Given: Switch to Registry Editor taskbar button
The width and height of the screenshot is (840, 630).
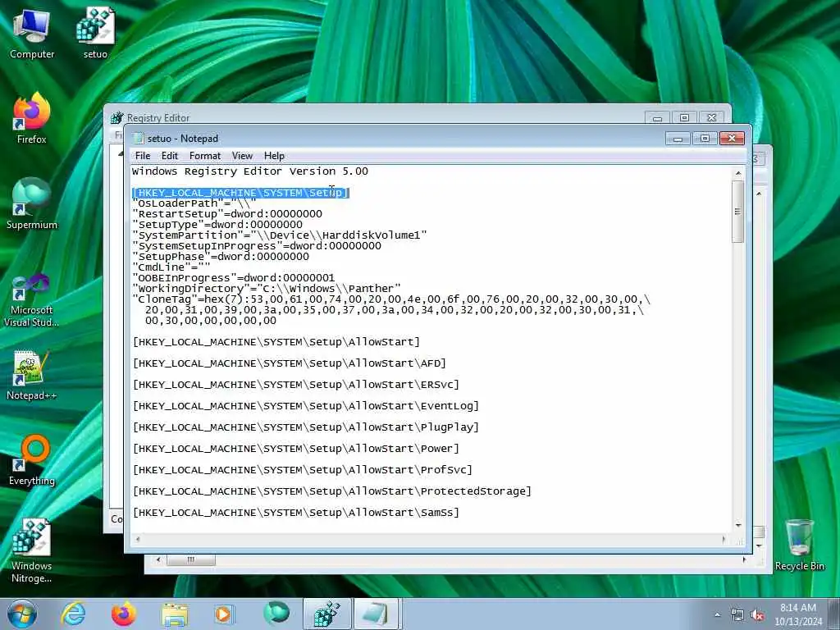Looking at the screenshot, I should (326, 614).
